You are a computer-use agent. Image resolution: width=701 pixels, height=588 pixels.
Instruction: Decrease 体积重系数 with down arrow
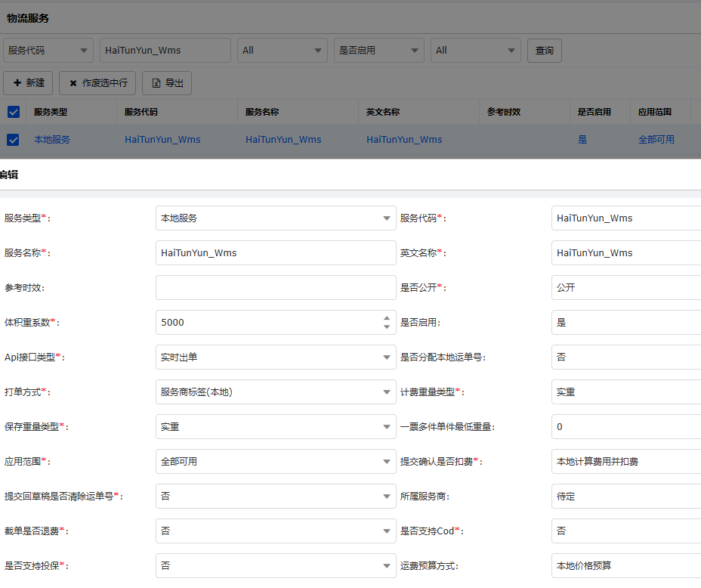[x=387, y=326]
